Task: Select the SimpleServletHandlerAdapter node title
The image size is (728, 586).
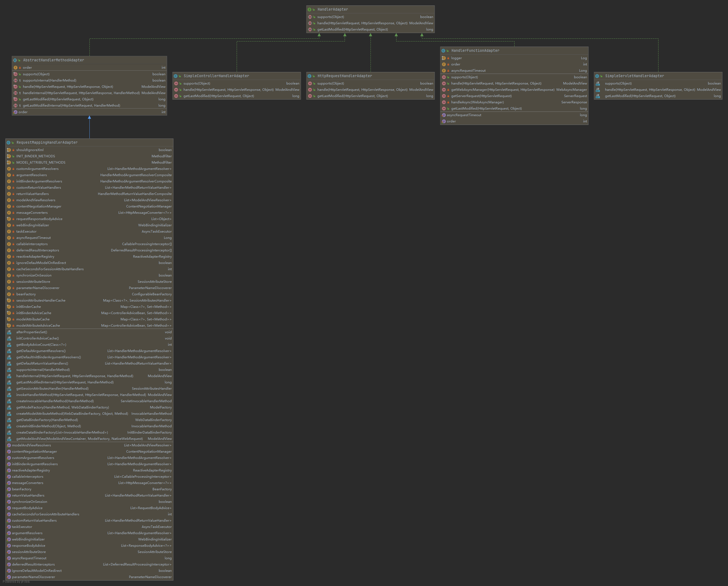Action: point(634,76)
